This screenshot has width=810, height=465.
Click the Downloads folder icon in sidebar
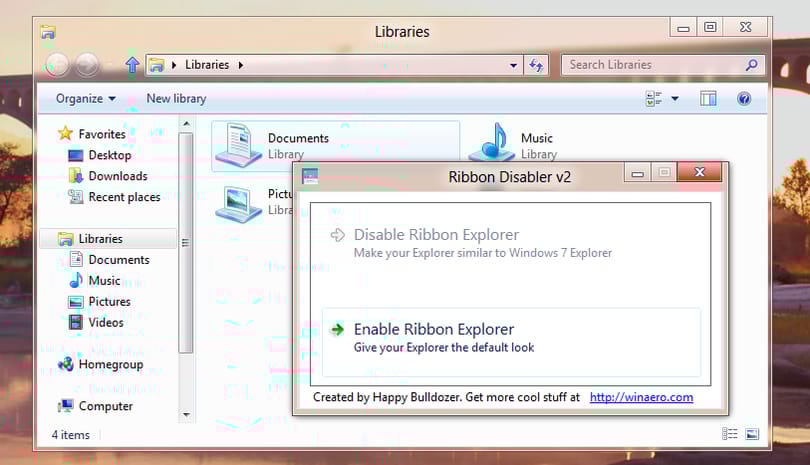[x=76, y=176]
